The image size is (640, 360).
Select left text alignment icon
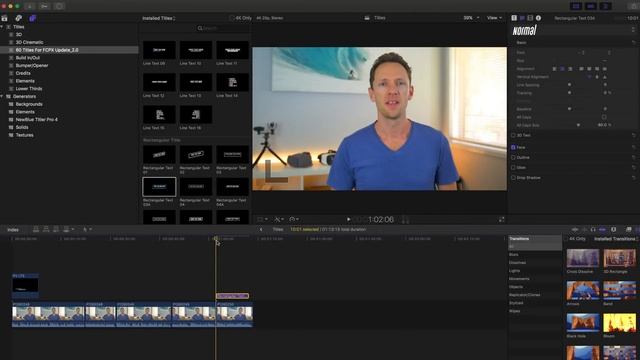tap(554, 69)
